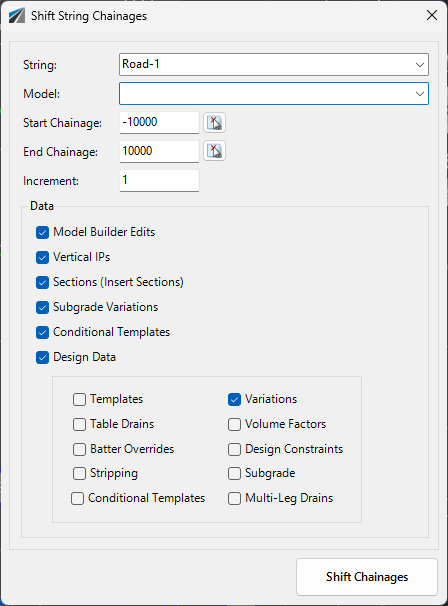Click into the End Chainage field

click(159, 152)
